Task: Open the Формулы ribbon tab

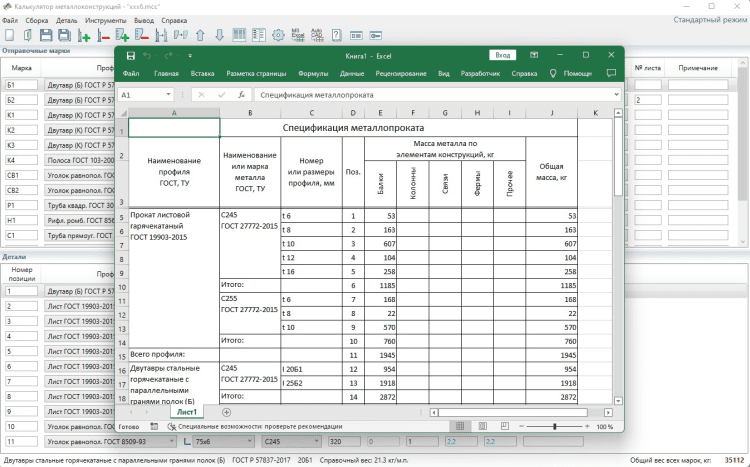Action: (x=313, y=73)
